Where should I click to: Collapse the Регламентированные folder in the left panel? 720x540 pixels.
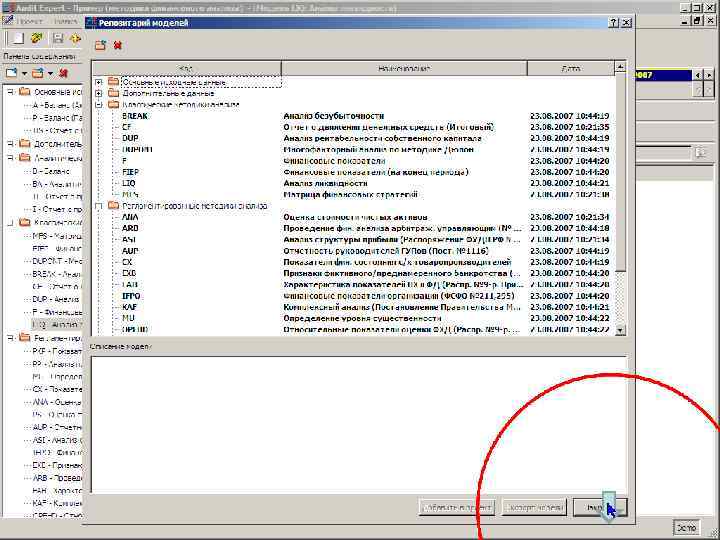click(x=11, y=338)
